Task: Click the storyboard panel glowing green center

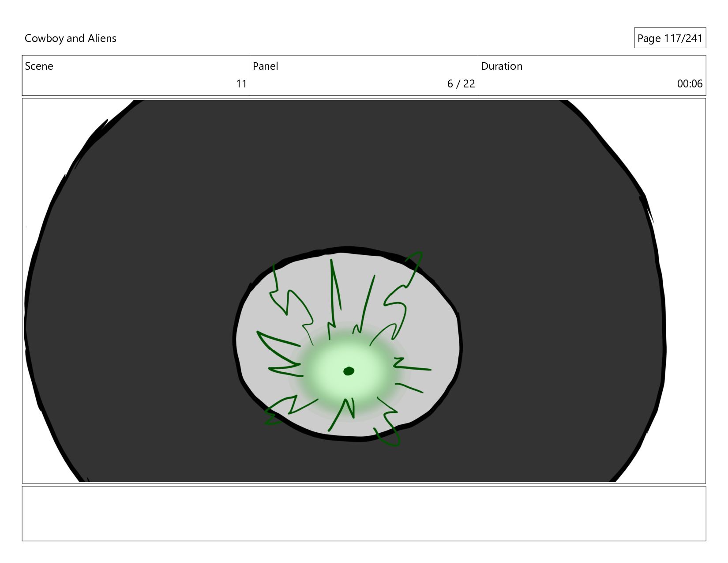Action: [349, 371]
